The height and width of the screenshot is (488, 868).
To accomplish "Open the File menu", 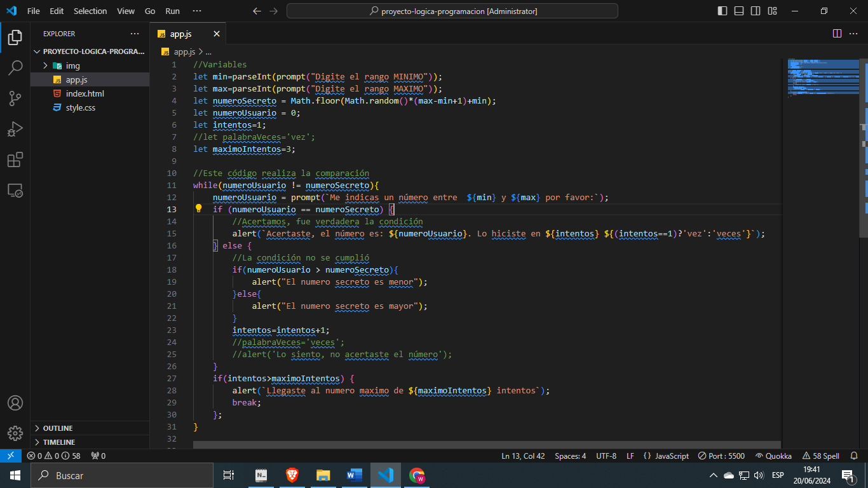I will tap(34, 11).
